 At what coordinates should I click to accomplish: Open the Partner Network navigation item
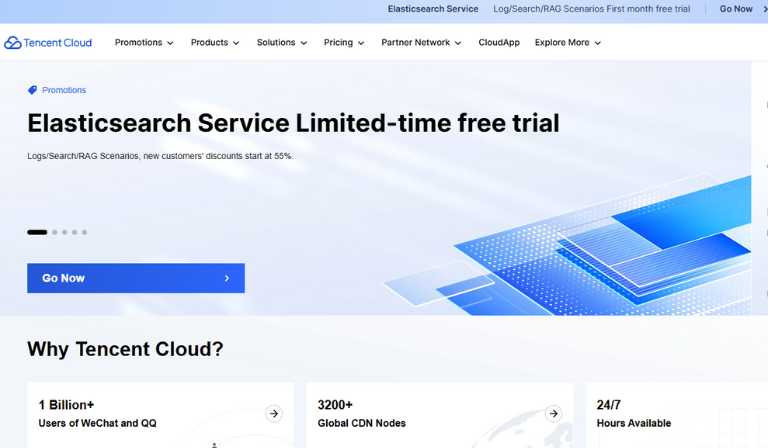(x=415, y=43)
